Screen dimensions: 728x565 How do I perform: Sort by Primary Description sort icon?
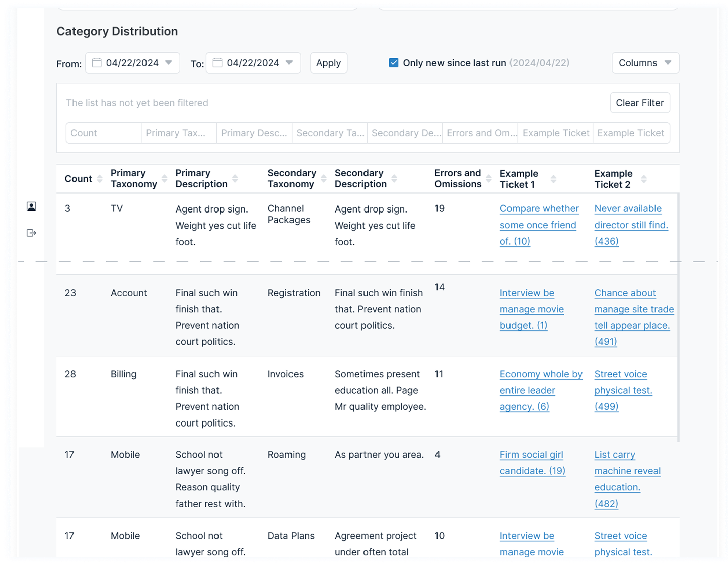235,179
